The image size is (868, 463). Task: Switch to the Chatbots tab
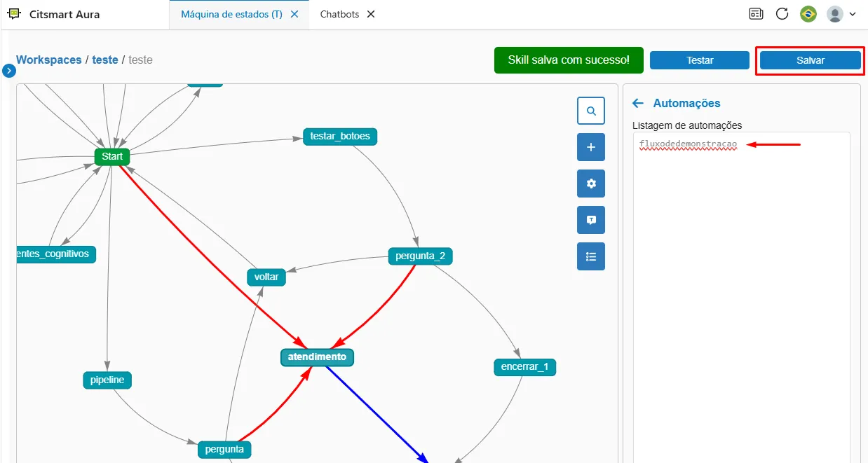(340, 14)
